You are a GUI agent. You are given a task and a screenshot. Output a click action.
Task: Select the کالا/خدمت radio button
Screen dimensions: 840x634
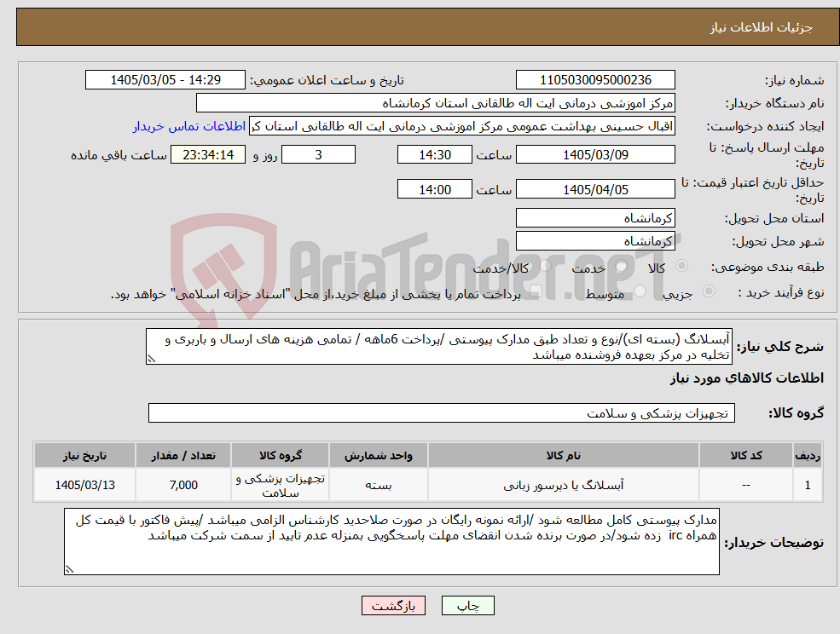pos(545,266)
